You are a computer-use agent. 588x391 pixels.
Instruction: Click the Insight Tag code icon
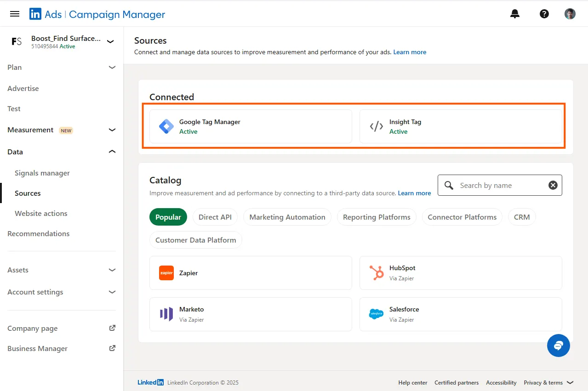377,126
